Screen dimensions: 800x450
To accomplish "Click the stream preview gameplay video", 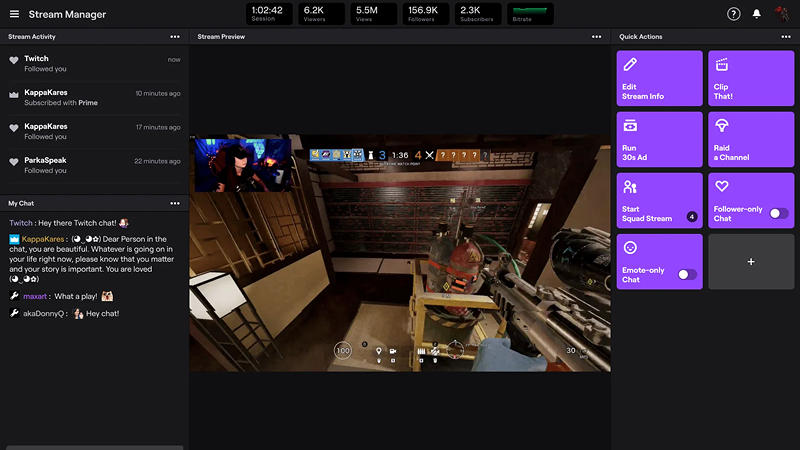I will tap(400, 253).
